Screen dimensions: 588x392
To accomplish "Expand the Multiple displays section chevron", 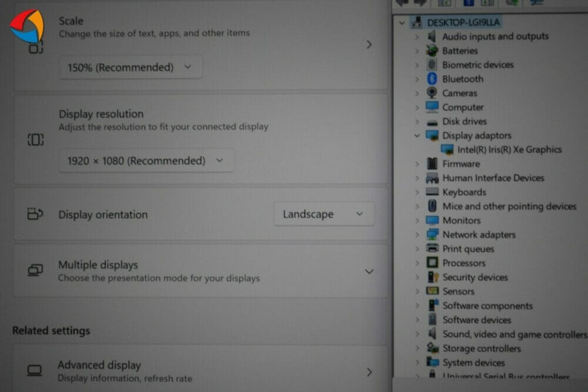I will pyautogui.click(x=369, y=272).
